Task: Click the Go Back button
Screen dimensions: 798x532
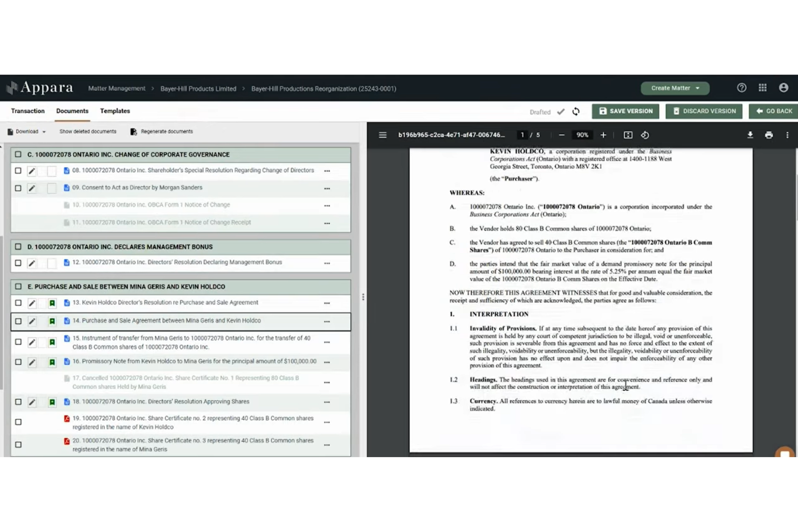Action: (x=774, y=111)
